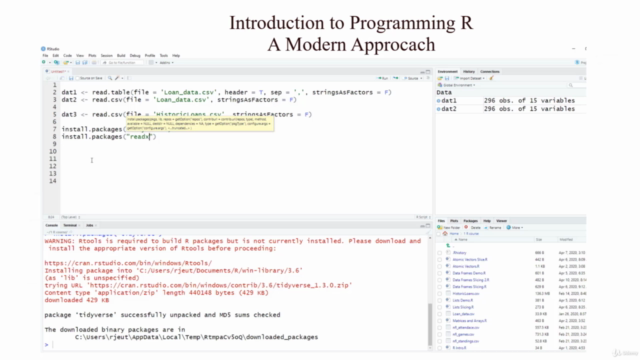Expand the dat2 data frame entry
Screen dimensions: 640x360
439,109
